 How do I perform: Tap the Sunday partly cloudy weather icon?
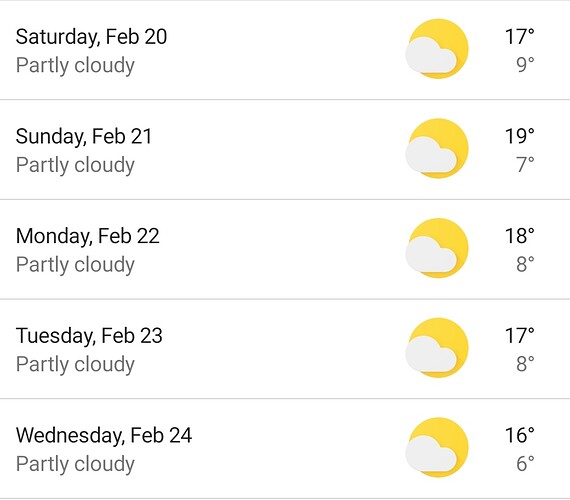click(437, 148)
